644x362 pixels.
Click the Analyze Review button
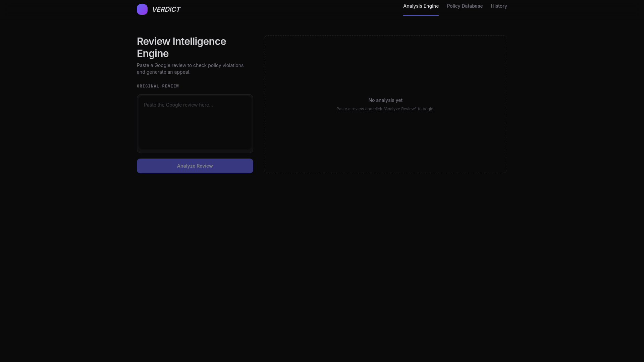click(x=195, y=166)
